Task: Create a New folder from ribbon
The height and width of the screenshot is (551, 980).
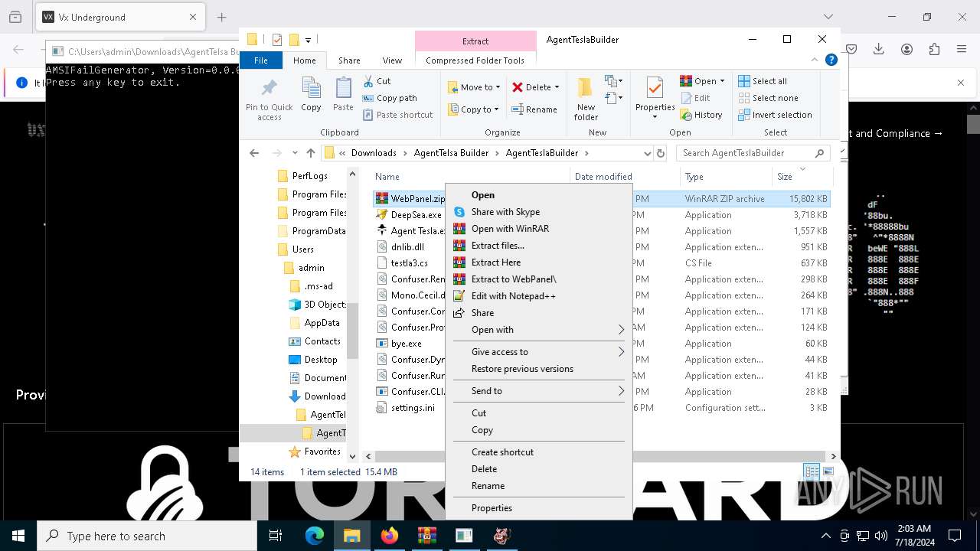Action: click(x=586, y=98)
